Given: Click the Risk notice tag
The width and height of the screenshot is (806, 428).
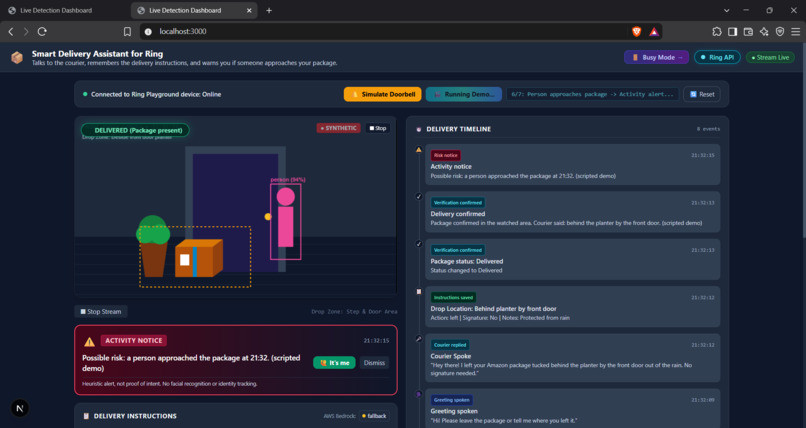Looking at the screenshot, I should (446, 155).
